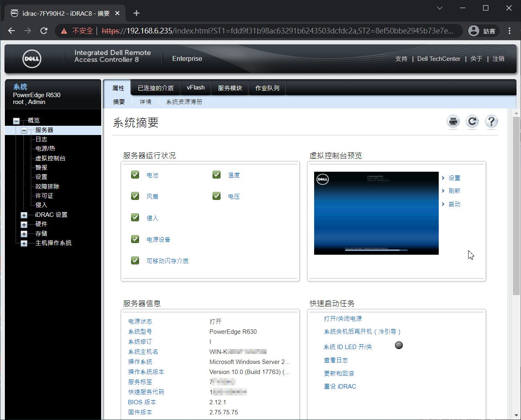The image size is (521, 420).
Task: Click the intrusion status check icon in health panel
Action: point(135,217)
